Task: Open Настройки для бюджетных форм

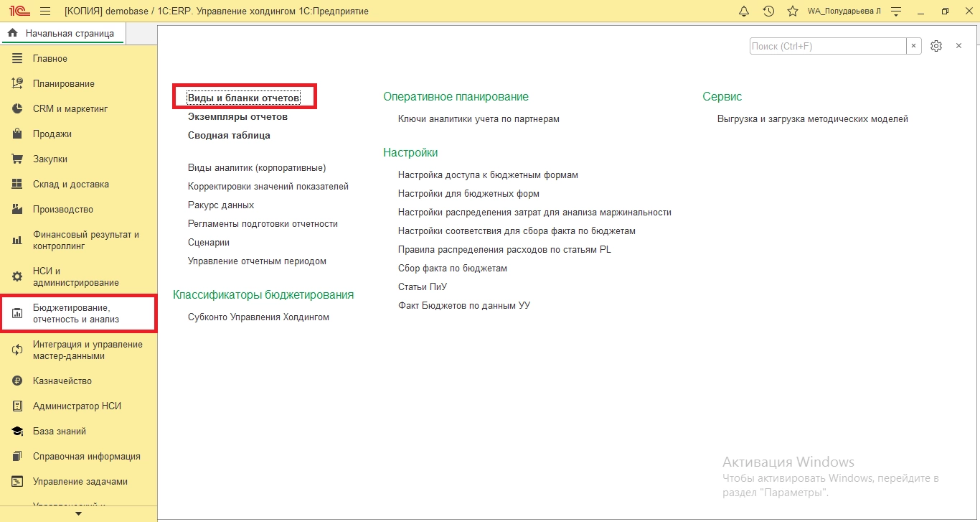Action: point(468,193)
